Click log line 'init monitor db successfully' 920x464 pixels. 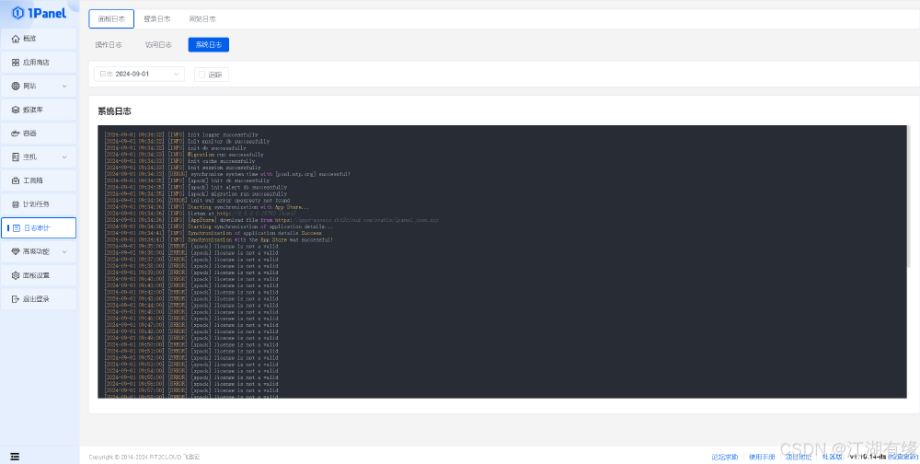[x=187, y=141]
